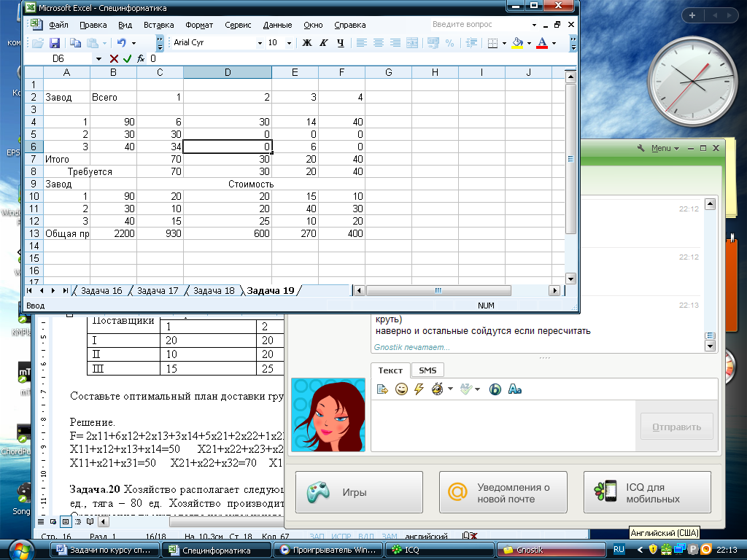The image size is (747, 560).
Task: Click RU language indicator in taskbar
Action: pyautogui.click(x=619, y=550)
